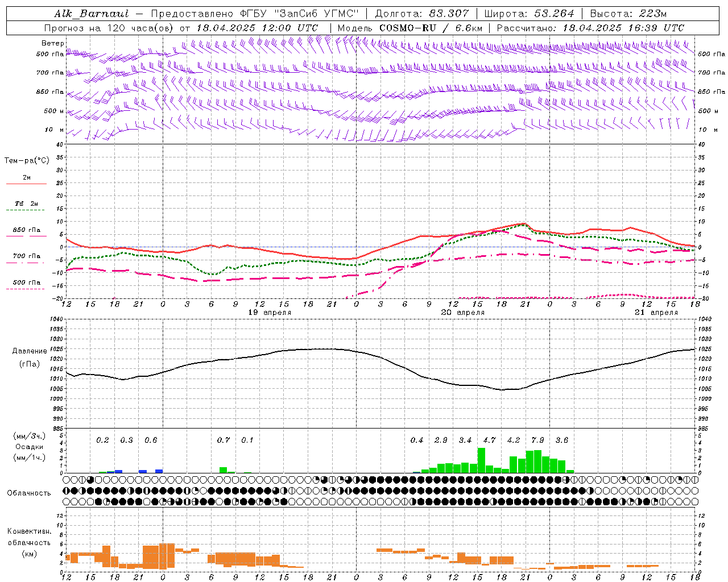Click the Осадки panel label
This screenshot has width=728, height=582.
[29, 447]
